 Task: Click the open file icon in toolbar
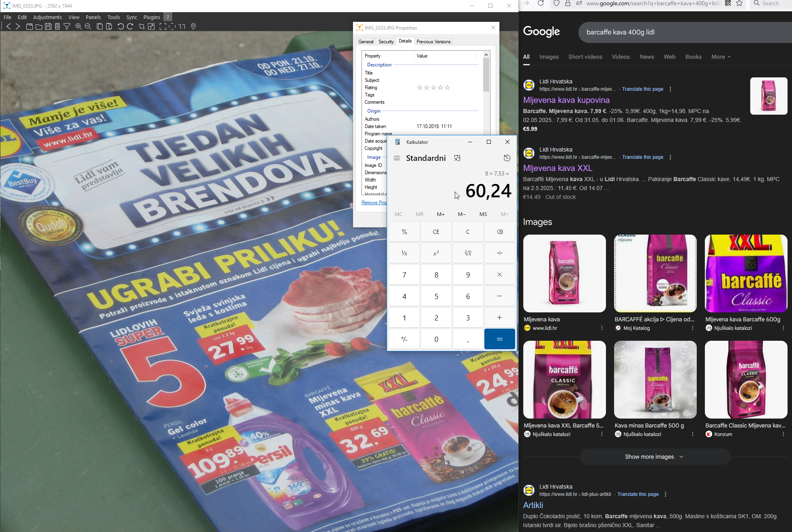[x=30, y=26]
